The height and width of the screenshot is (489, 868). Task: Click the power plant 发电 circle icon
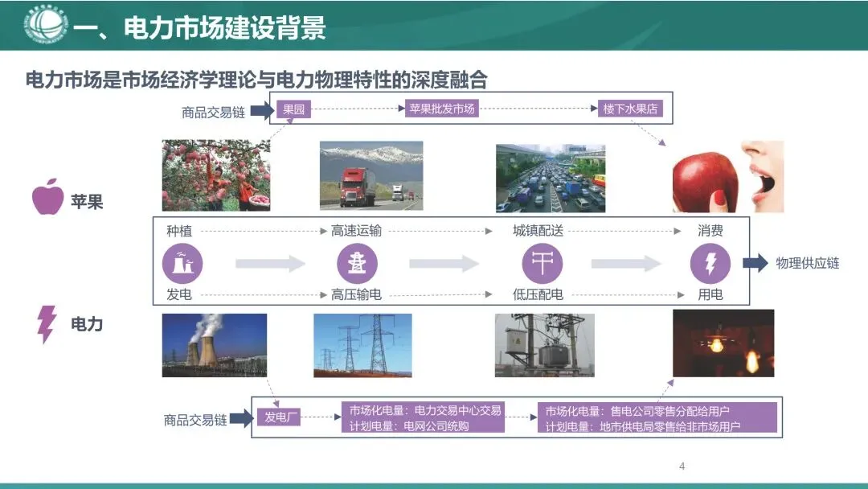pos(182,263)
